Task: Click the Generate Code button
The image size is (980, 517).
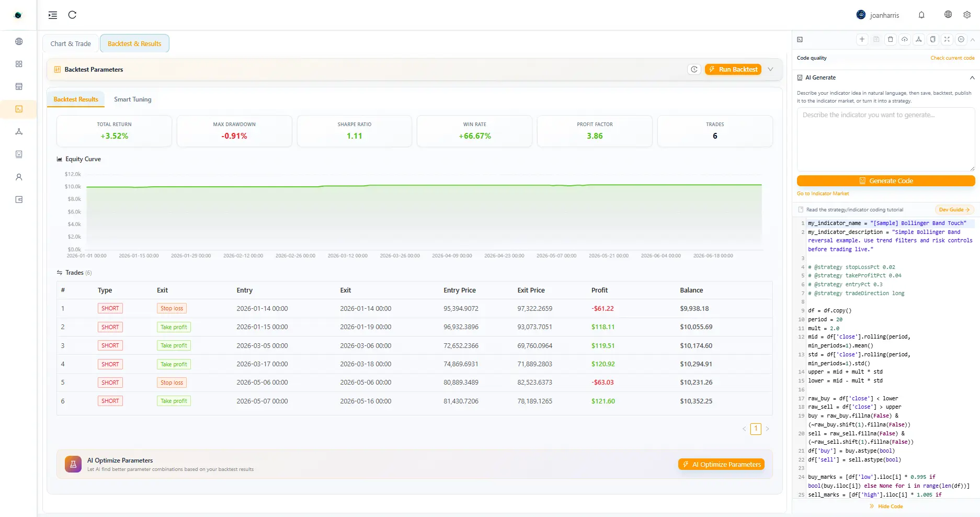Action: click(x=886, y=181)
